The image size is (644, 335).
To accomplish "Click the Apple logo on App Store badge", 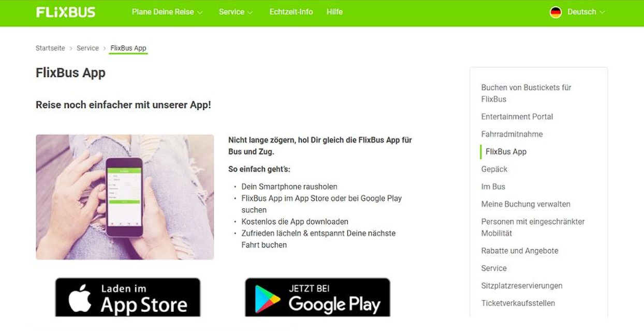I will point(80,298).
